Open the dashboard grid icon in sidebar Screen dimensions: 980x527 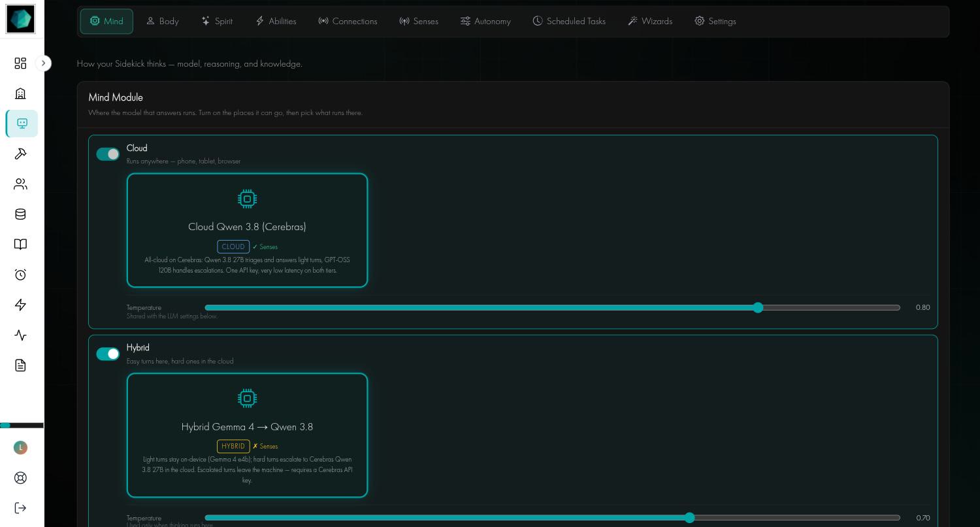point(20,63)
